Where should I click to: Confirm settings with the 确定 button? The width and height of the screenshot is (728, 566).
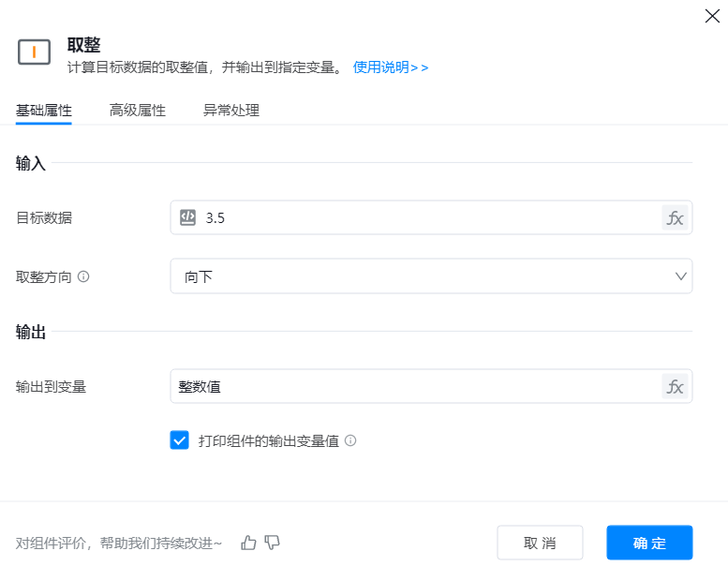[649, 544]
